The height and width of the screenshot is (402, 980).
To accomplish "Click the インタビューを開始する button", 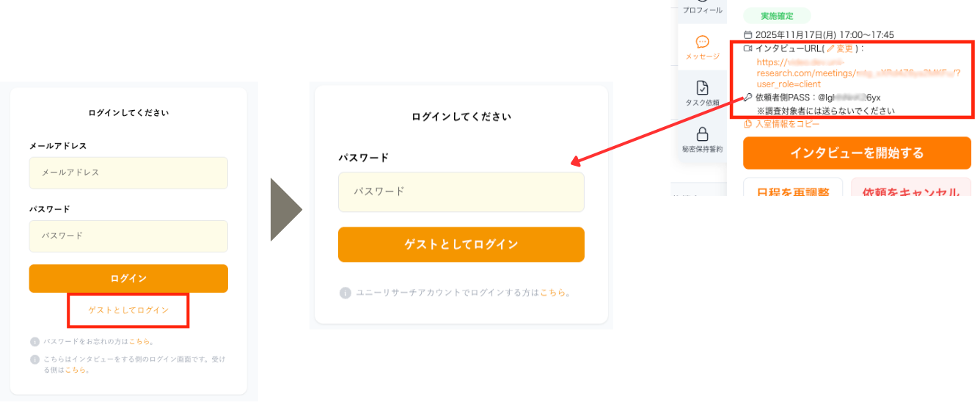I will (x=857, y=153).
